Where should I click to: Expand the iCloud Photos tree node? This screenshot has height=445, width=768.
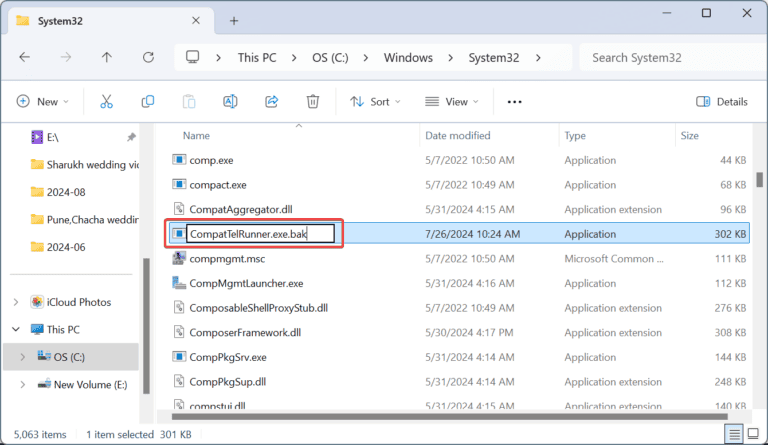coord(16,302)
